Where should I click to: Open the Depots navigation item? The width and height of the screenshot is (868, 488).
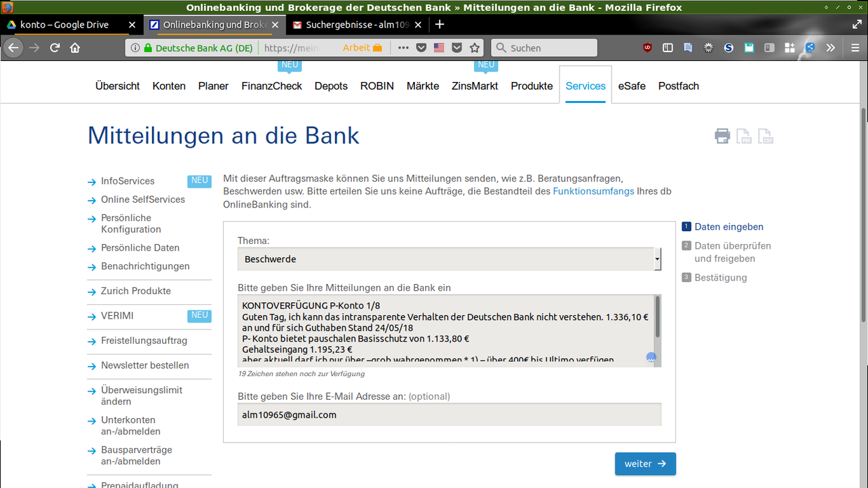tap(331, 86)
